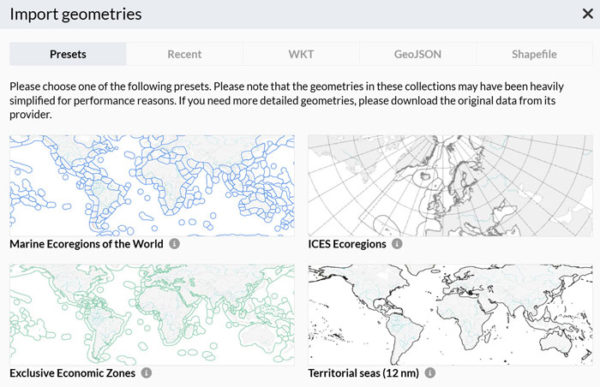This screenshot has height=387, width=600.
Task: Select the Territorial seas map preview
Action: tap(450, 314)
